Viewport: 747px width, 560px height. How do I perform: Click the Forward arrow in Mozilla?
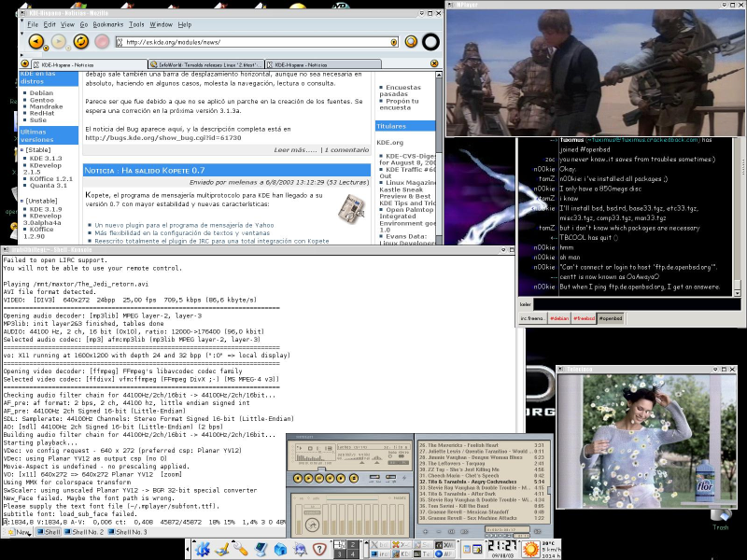pos(59,42)
